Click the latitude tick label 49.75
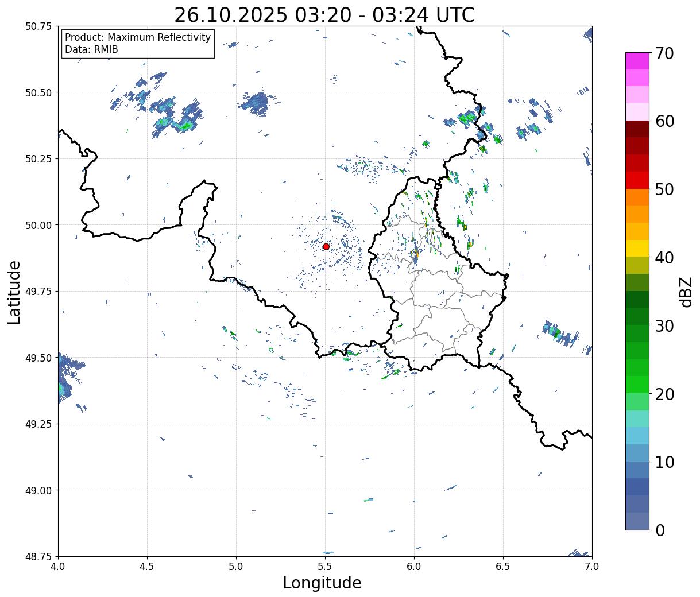Screen dimensions: 700x597 point(38,292)
